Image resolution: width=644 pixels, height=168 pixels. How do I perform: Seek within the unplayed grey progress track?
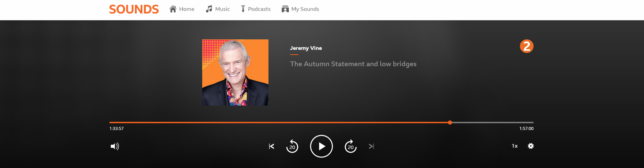coord(493,123)
